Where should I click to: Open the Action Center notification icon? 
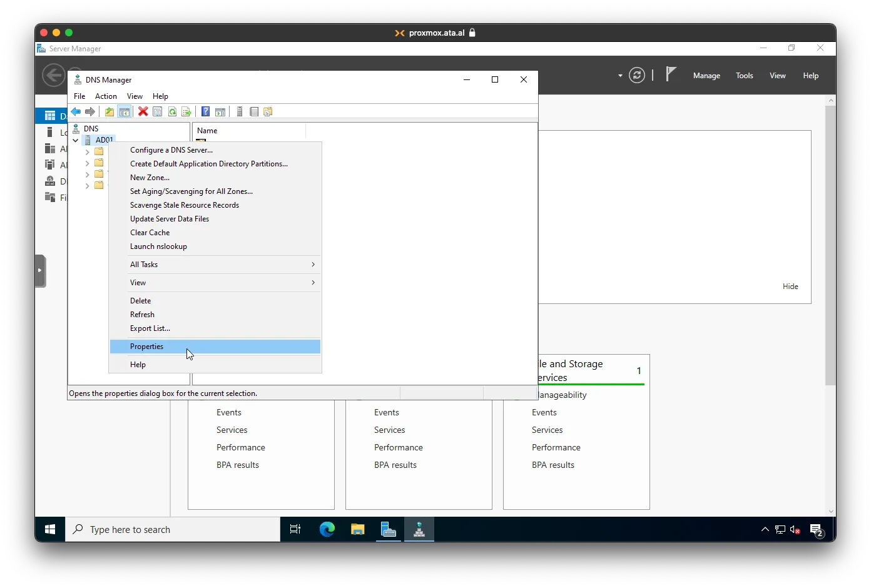[x=817, y=530]
